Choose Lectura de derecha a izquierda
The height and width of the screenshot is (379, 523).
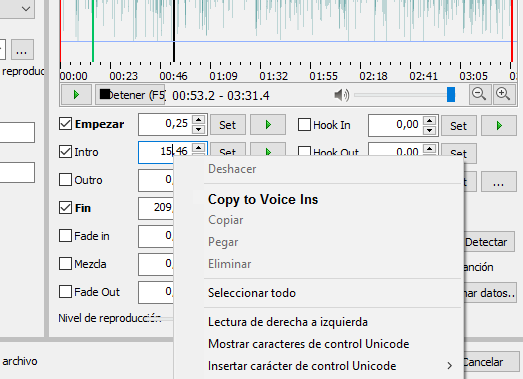288,322
